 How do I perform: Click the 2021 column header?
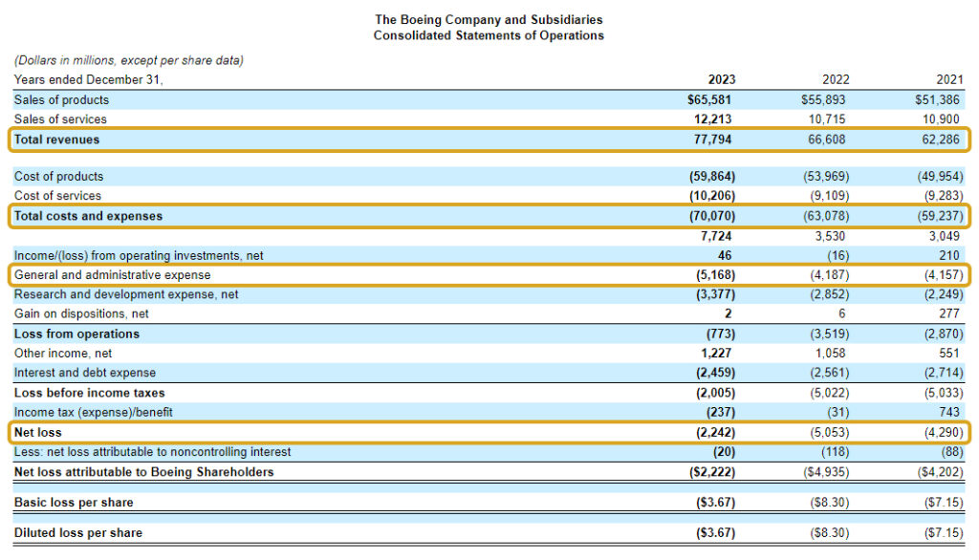(x=949, y=80)
